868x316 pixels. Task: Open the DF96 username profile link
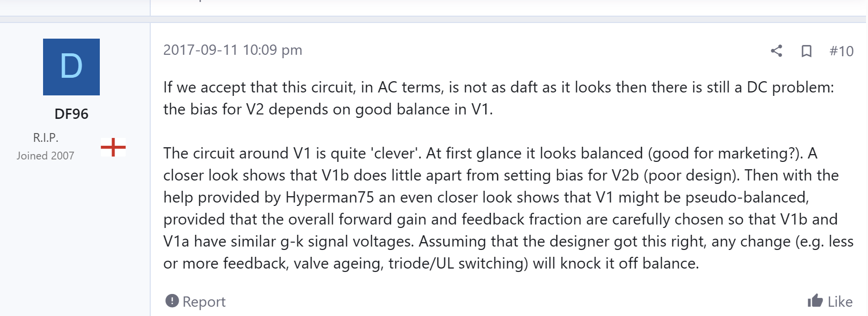point(71,114)
